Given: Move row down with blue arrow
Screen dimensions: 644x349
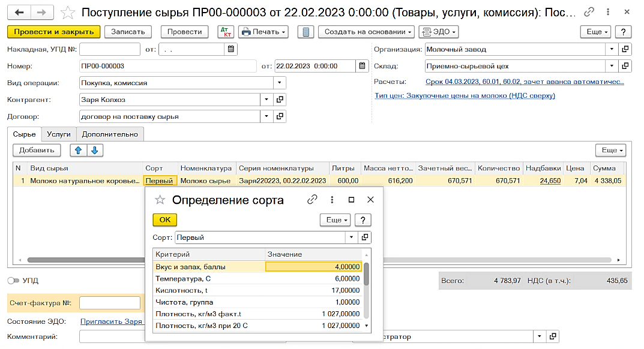Looking at the screenshot, I should [x=94, y=151].
